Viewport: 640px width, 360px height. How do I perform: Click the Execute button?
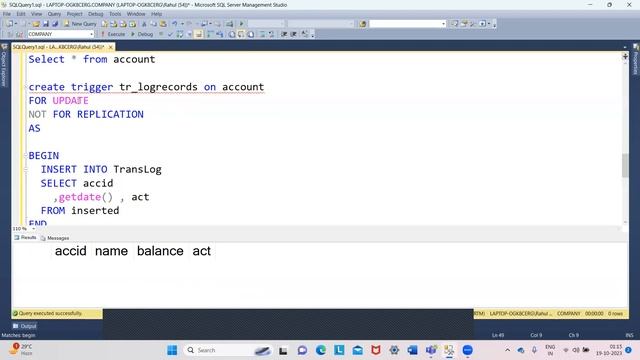point(113,34)
